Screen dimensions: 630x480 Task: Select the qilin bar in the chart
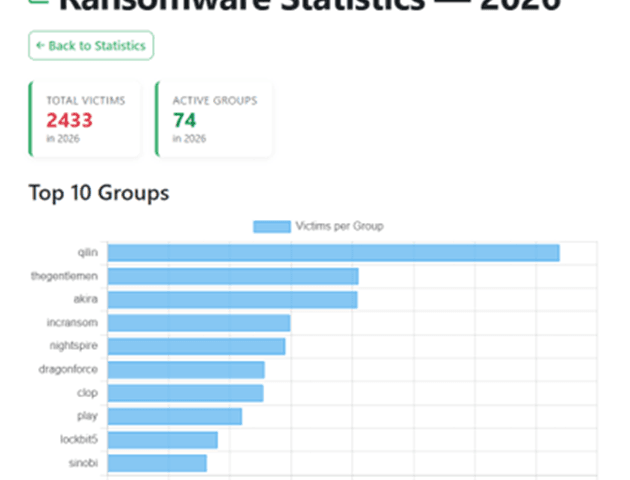[x=333, y=253]
